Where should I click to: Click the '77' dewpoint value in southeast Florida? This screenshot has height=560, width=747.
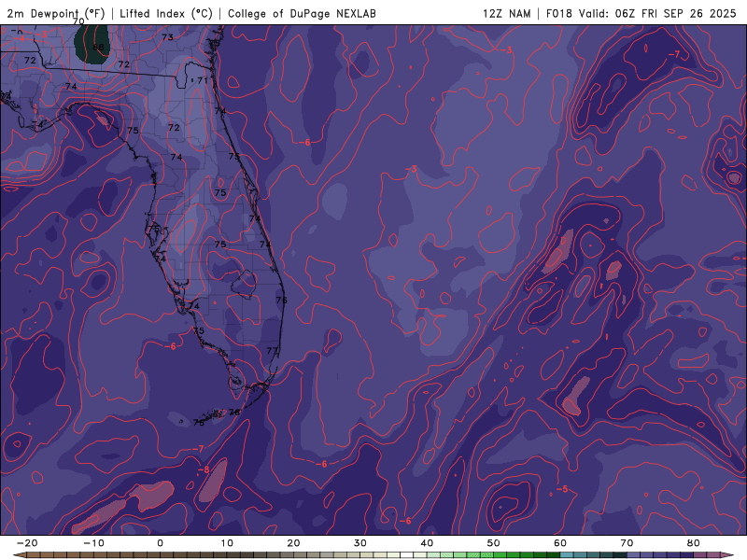coord(272,351)
